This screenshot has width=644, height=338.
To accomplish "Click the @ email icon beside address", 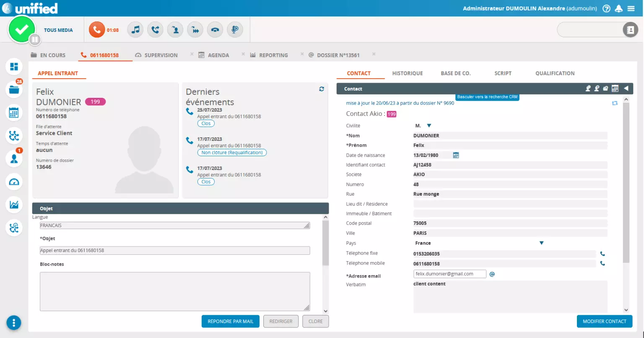I will point(492,274).
